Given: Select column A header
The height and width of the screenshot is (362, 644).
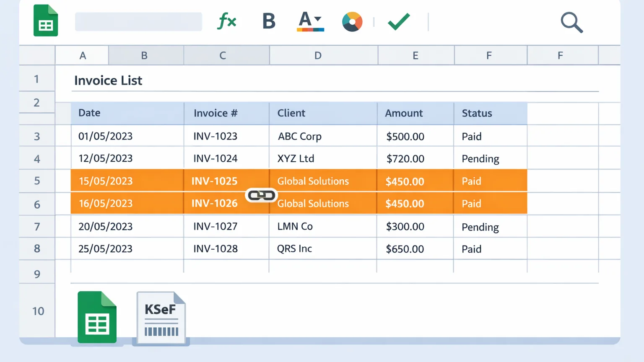Looking at the screenshot, I should [82, 55].
